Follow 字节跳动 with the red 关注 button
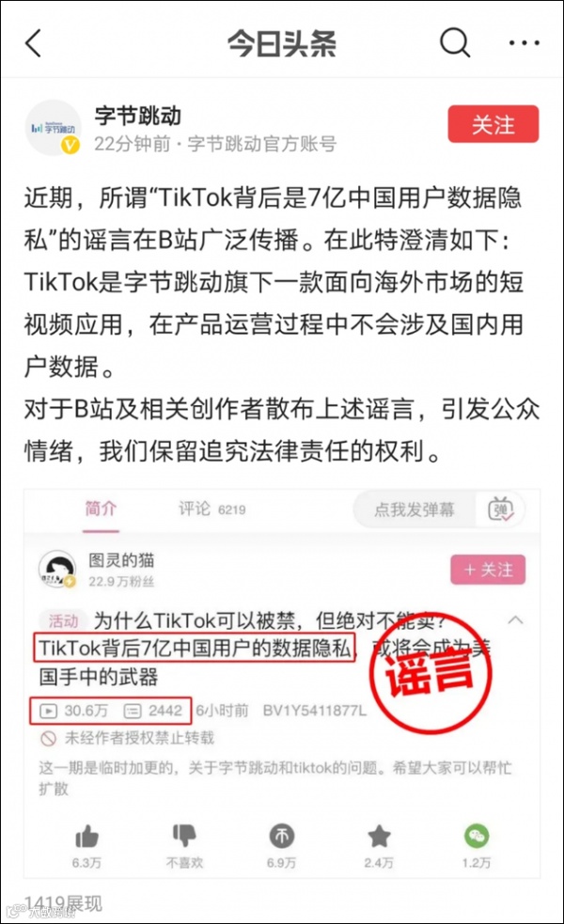Image resolution: width=564 pixels, height=924 pixels. [493, 124]
